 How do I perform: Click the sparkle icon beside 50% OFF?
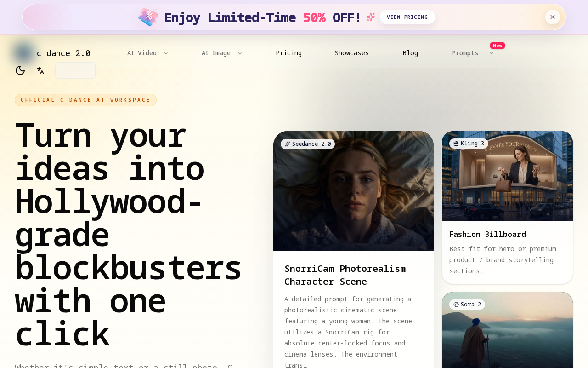(371, 17)
